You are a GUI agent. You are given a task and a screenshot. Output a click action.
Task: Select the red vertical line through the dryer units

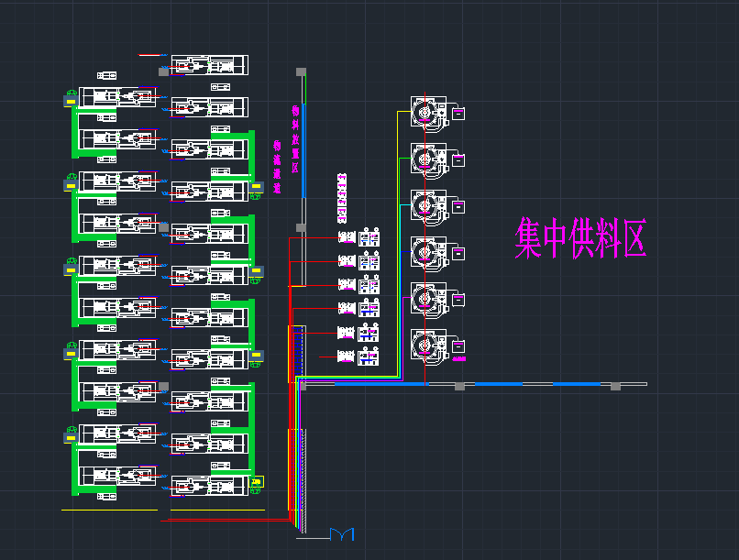(425, 238)
